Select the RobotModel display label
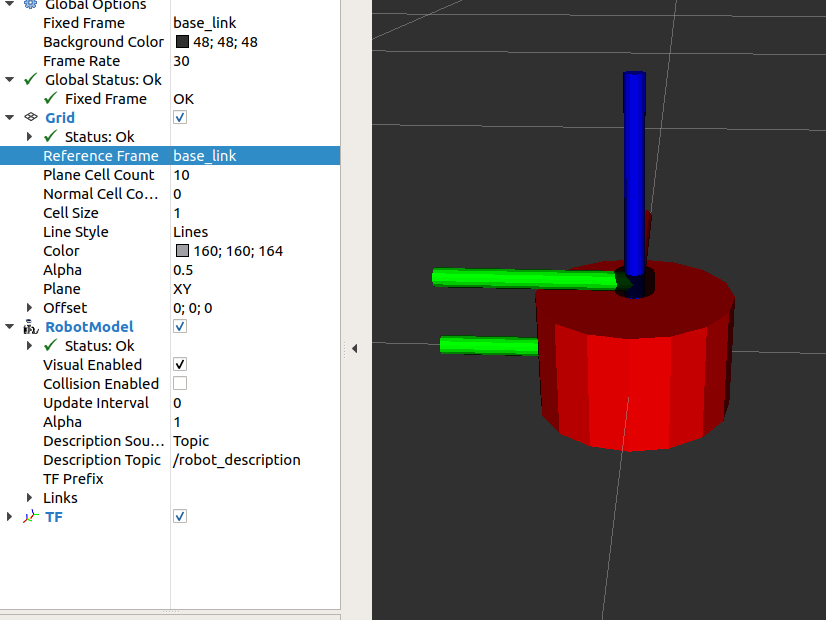The height and width of the screenshot is (620, 826). (x=90, y=327)
